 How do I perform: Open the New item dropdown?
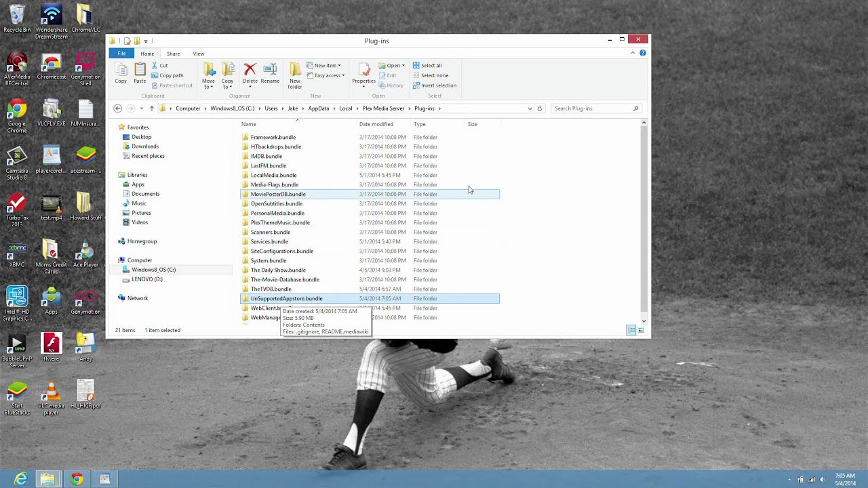point(324,66)
